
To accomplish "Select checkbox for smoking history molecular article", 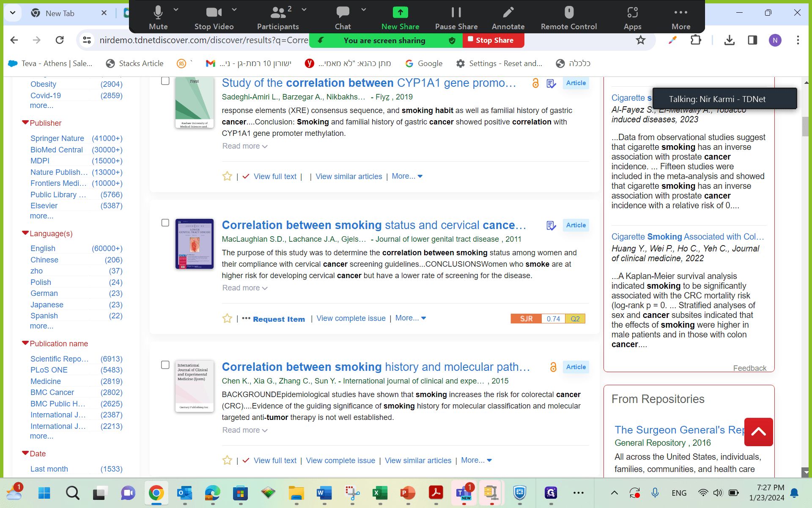I will tap(165, 365).
